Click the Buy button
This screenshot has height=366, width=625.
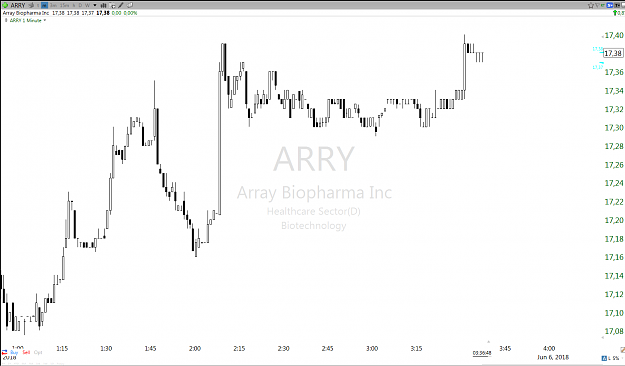point(14,352)
